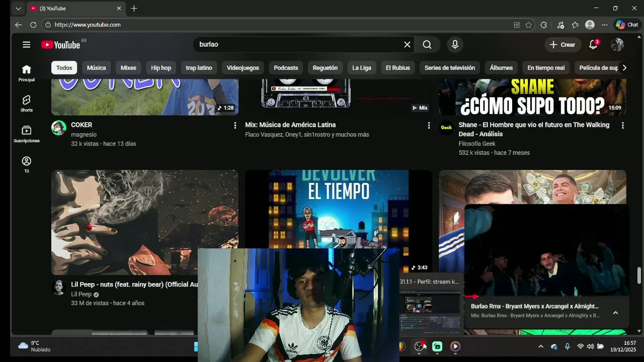Select the Series de televisión chip
644x362 pixels.
(x=450, y=68)
